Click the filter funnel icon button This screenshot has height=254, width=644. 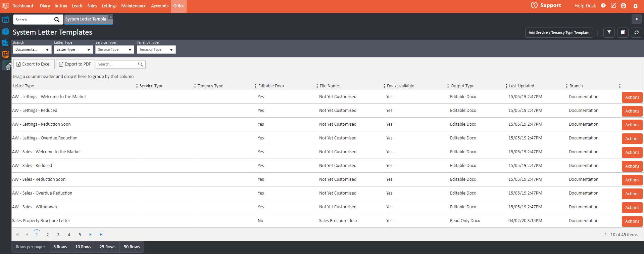609,33
